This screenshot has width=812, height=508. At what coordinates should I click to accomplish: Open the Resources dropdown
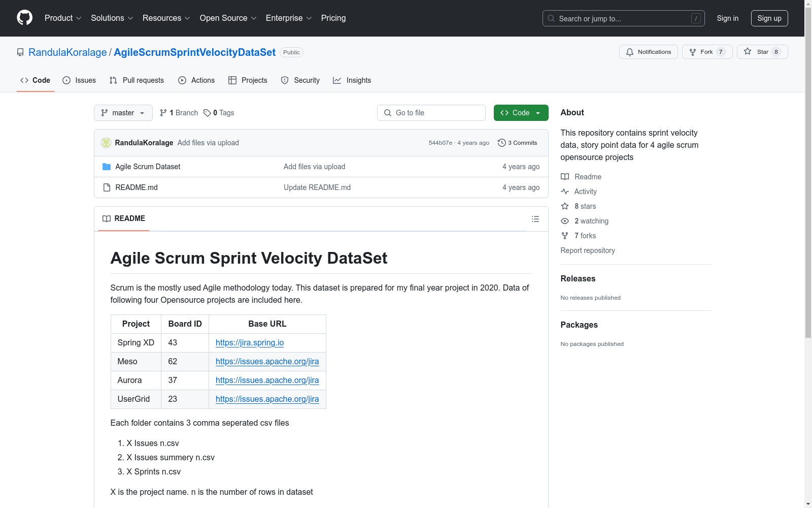coord(166,18)
